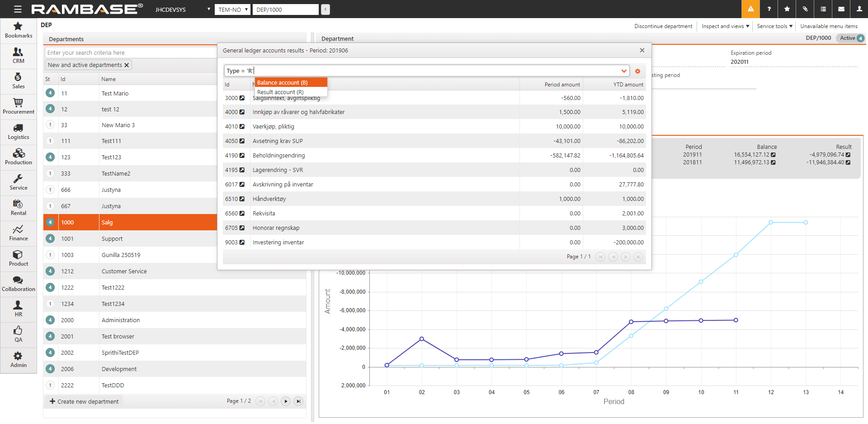Screen dimensions: 868x424
Task: Click Discontinue department link
Action: (663, 26)
